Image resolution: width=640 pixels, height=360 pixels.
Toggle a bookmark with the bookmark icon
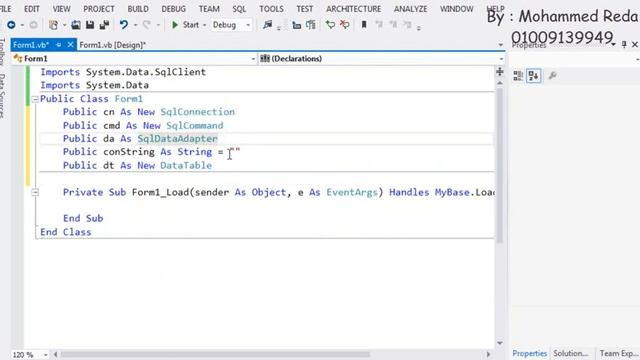[364, 25]
